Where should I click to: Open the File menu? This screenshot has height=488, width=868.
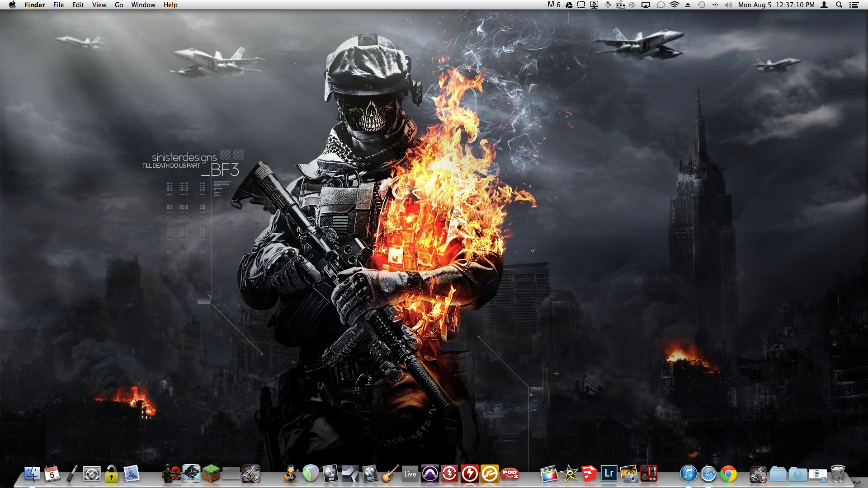pos(58,5)
